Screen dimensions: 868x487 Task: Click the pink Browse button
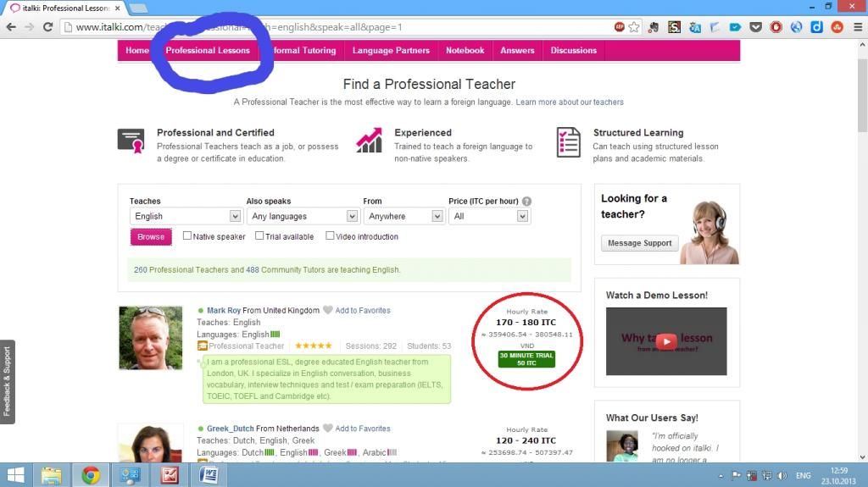point(151,237)
